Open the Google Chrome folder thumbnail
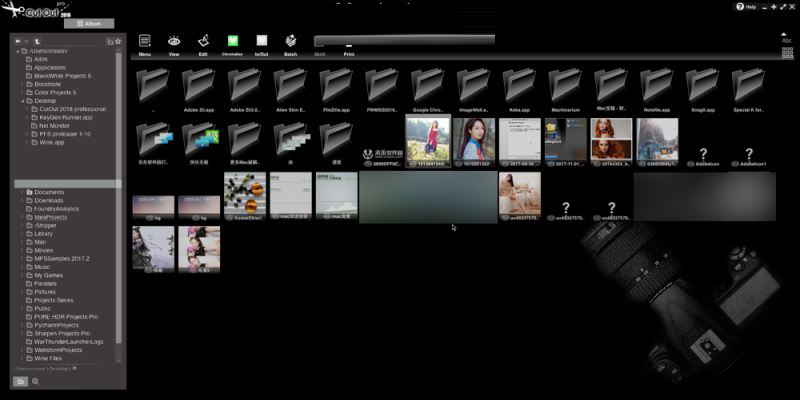Screen dimensions: 800x400 (428, 89)
